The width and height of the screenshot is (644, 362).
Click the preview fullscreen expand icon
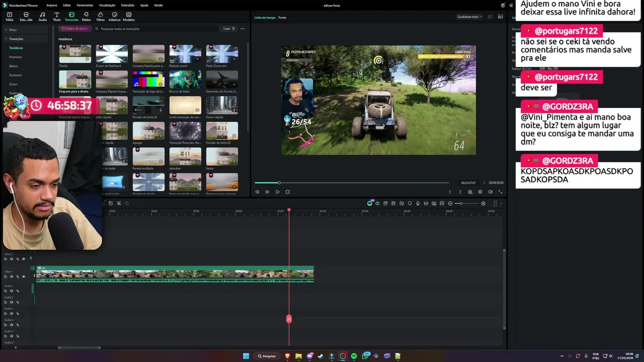coord(500,192)
